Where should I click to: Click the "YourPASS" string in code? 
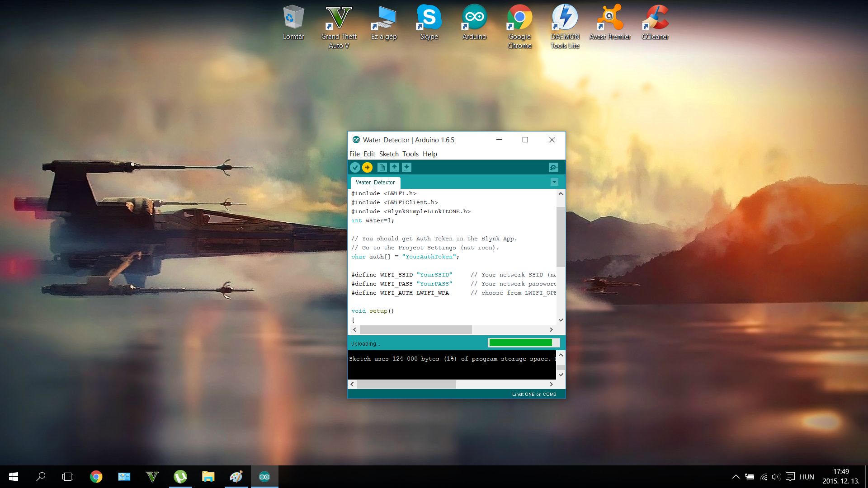434,284
